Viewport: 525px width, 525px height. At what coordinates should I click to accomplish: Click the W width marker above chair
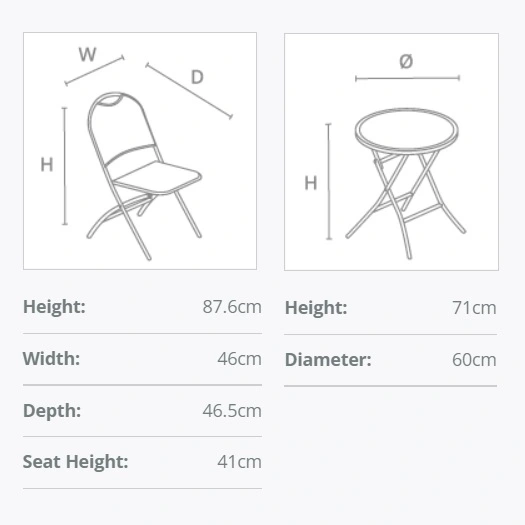coord(87,54)
